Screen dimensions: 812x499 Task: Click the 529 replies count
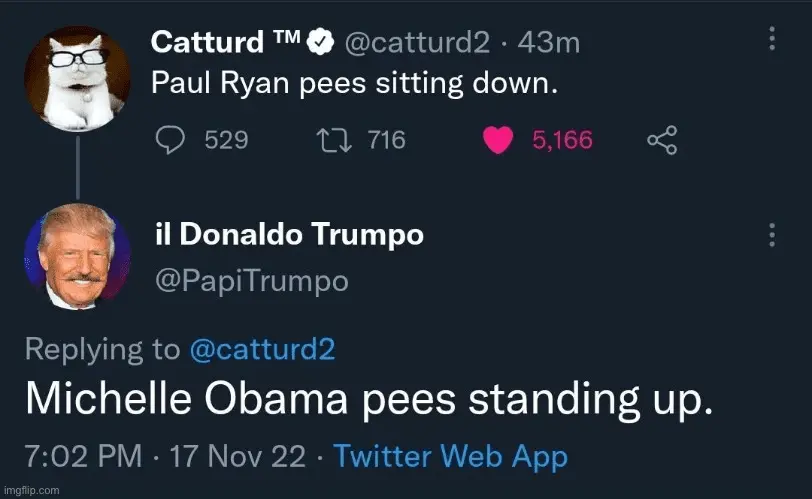coord(226,140)
